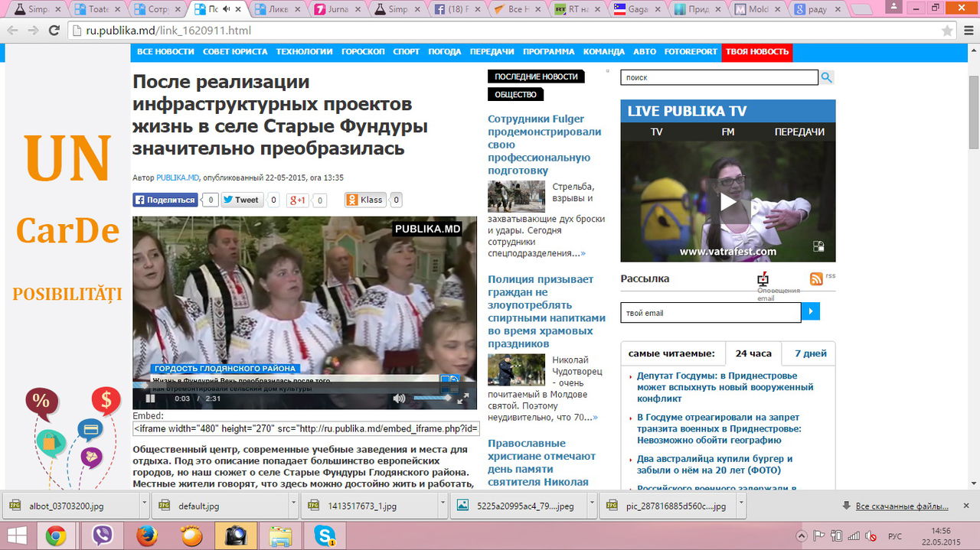This screenshot has width=980, height=550.
Task: Open Viber from taskbar
Action: 102,535
